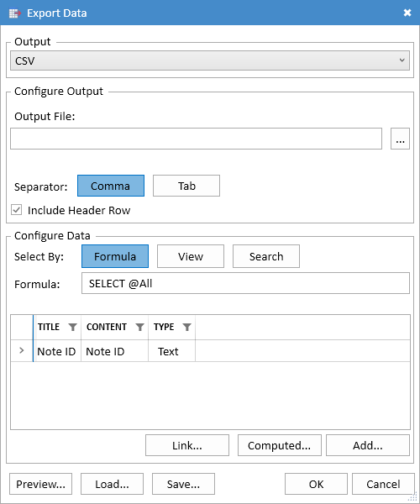This screenshot has width=420, height=504.
Task: Select by Formula
Action: click(115, 256)
